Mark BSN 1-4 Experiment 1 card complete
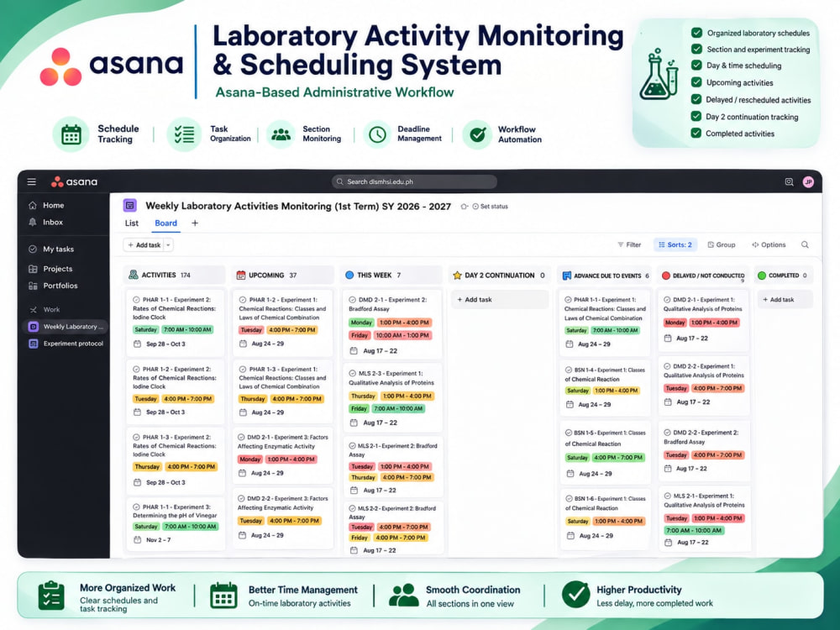Screen dimensions: 840x630 (568, 370)
